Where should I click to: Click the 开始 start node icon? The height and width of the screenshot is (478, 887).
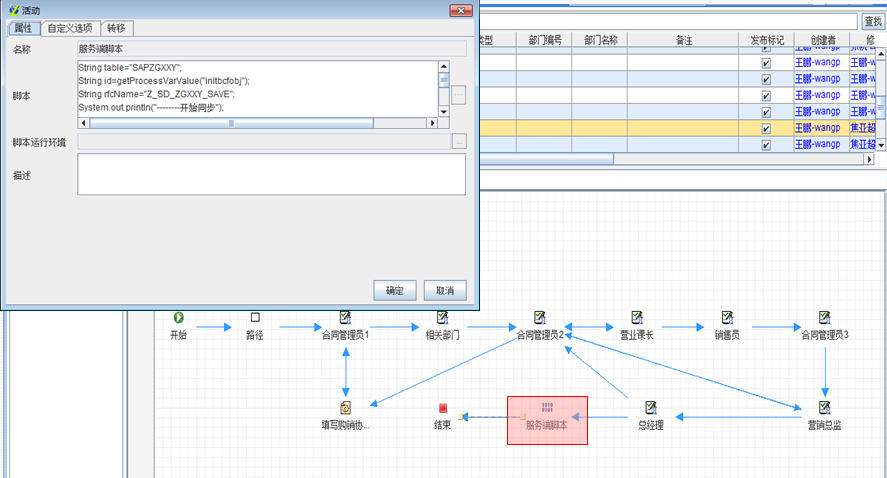(x=178, y=318)
